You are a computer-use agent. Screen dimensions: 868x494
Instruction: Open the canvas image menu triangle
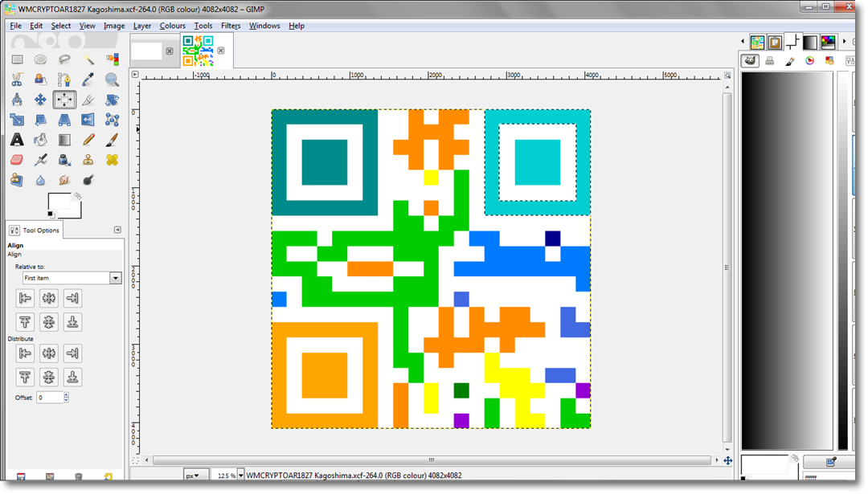135,74
